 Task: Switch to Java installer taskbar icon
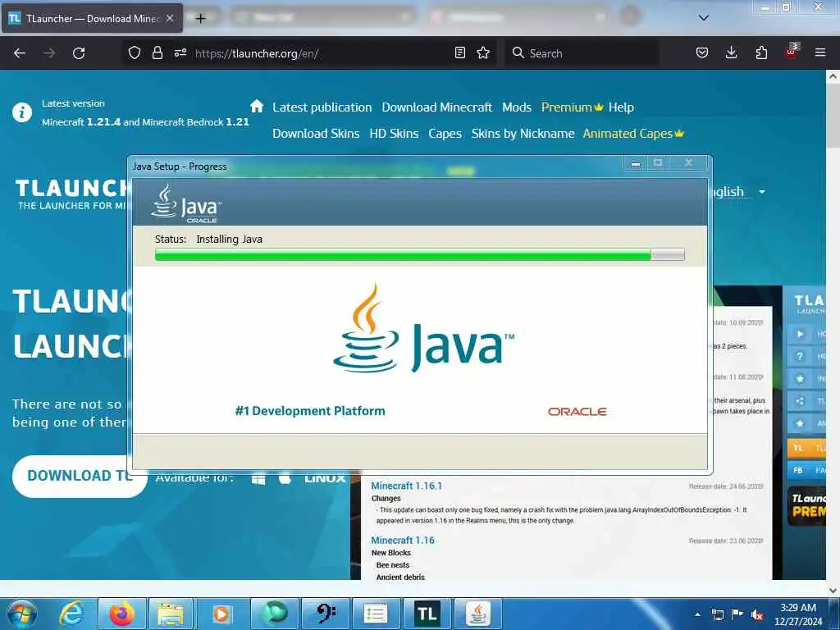pyautogui.click(x=477, y=614)
